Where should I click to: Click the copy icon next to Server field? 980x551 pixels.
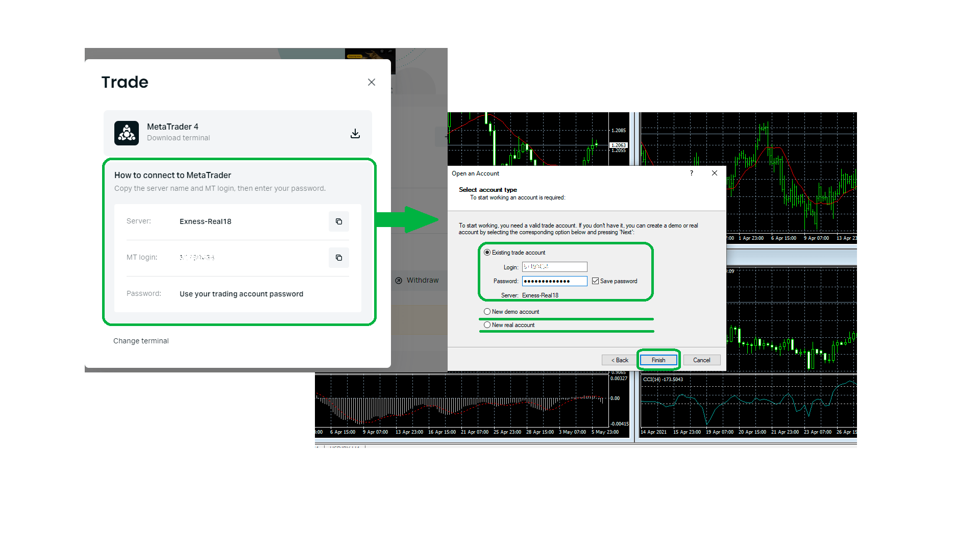pyautogui.click(x=338, y=221)
